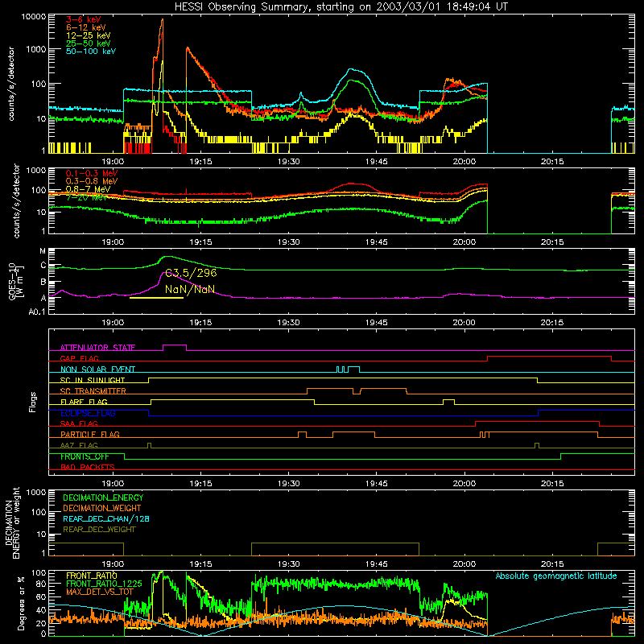Image resolution: width=644 pixels, height=644 pixels.
Task: Click the Flags vertical axis label
Action: 33,402
